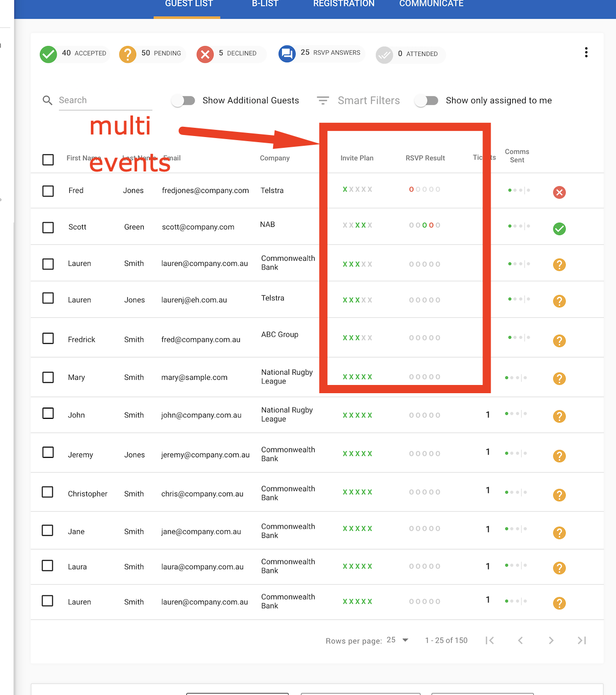Toggle Show only assigned to me switch
The image size is (616, 695).
click(427, 101)
